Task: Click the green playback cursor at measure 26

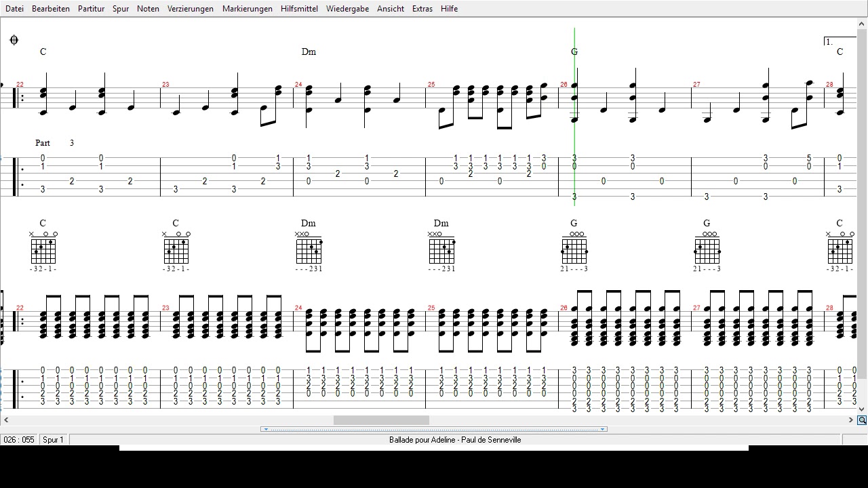Action: 574,115
